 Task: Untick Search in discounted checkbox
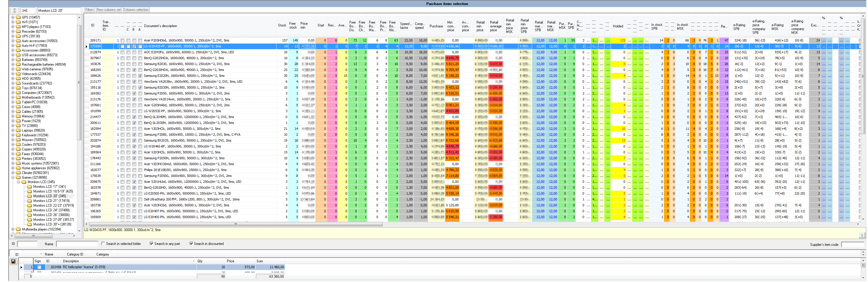click(191, 243)
